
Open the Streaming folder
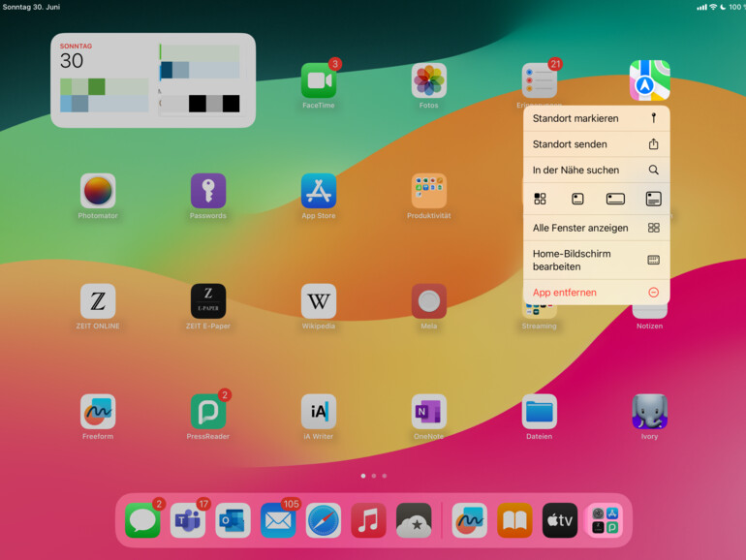[539, 313]
